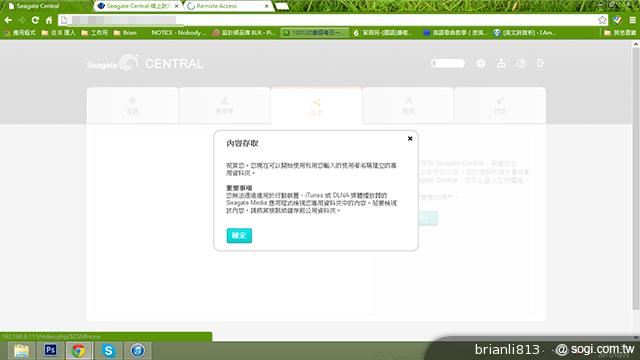Open the [英文詩賞析] - I Am bookmark
The image size is (640, 360).
pos(525,33)
